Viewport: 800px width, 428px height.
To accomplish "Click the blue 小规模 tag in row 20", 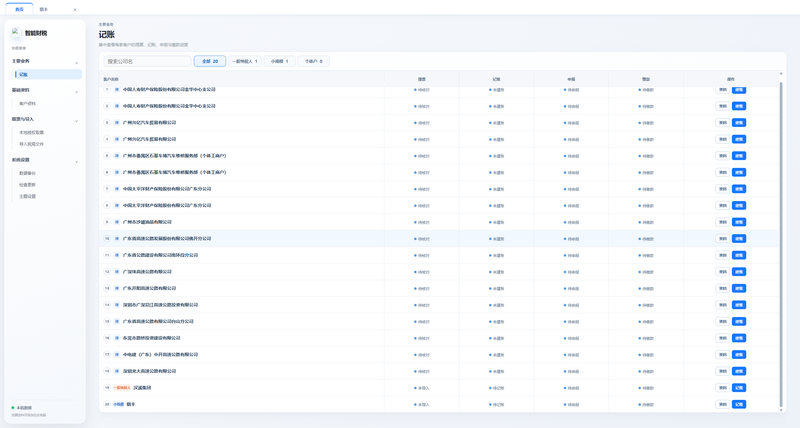I will [118, 404].
